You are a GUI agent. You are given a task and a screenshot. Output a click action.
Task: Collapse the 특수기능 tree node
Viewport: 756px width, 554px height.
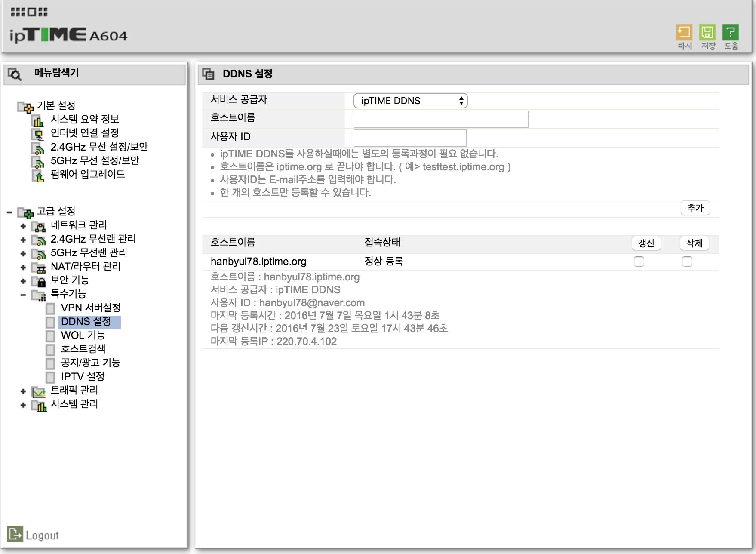point(23,295)
